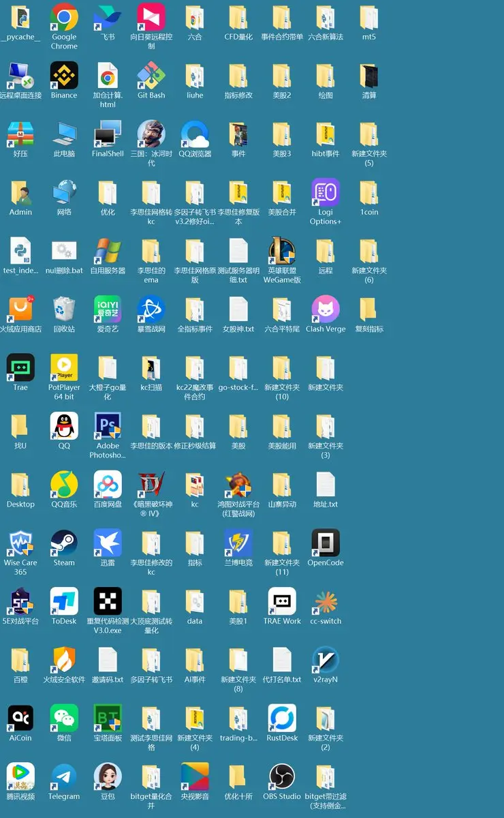
Task: Launch the RustDesk icon
Action: (282, 718)
